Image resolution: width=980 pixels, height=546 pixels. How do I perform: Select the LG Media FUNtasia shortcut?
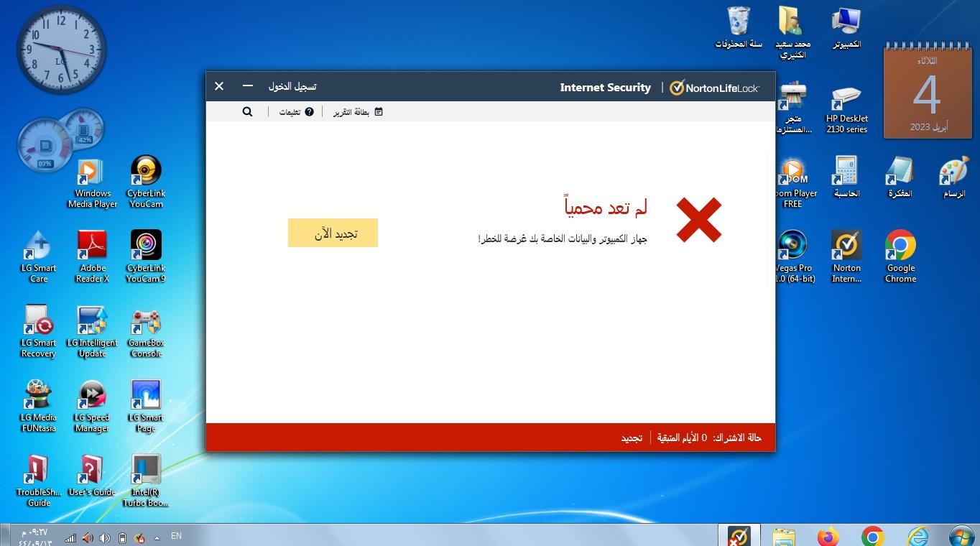click(38, 406)
